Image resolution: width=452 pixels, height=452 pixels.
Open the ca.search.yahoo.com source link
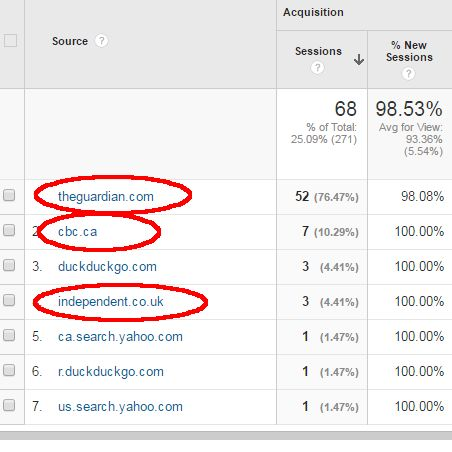(x=120, y=337)
